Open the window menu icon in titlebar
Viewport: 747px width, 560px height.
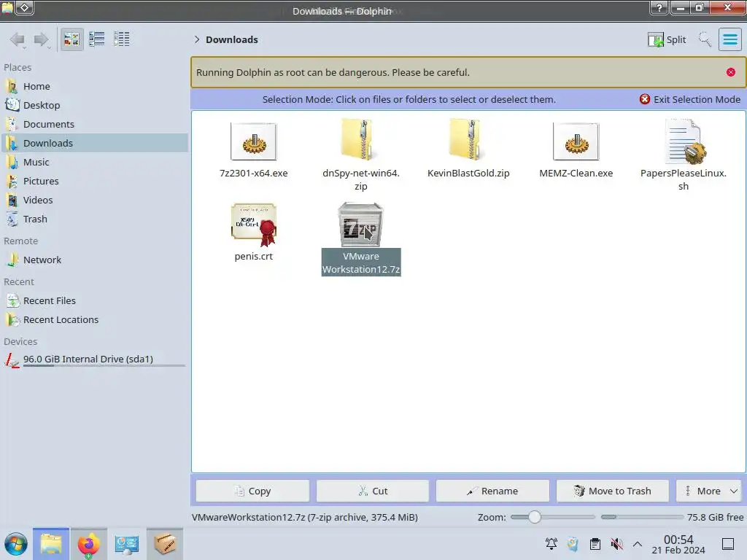coord(7,7)
